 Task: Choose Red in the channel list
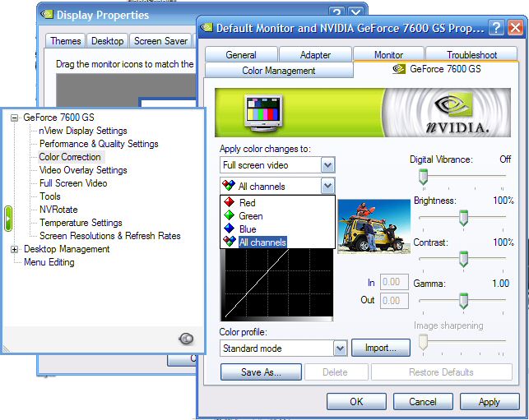click(x=277, y=202)
